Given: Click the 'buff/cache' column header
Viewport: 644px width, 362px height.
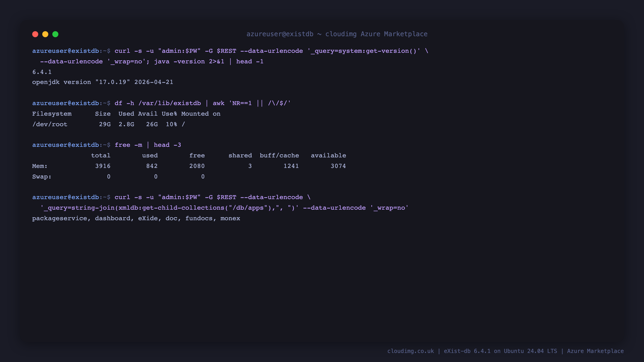Looking at the screenshot, I should [x=279, y=155].
